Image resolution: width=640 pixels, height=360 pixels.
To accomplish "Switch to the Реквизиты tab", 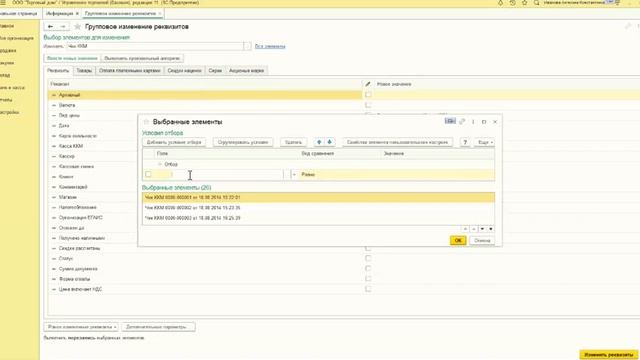I will (58, 71).
